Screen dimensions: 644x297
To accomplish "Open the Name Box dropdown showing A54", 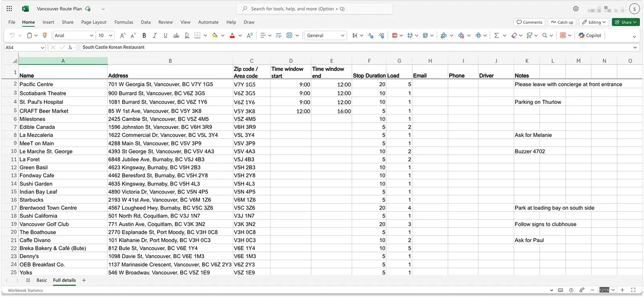I will [x=42, y=47].
